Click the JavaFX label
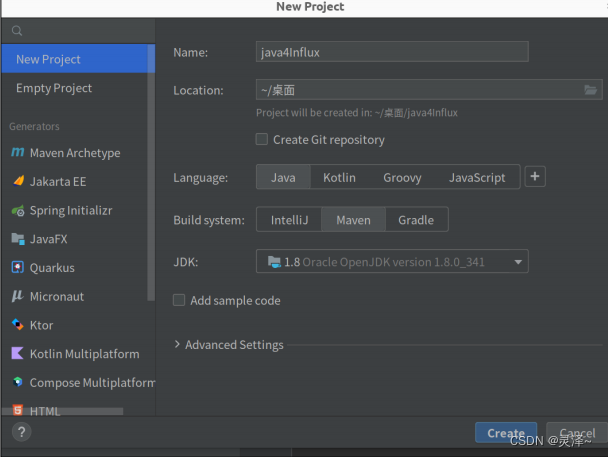 click(48, 239)
